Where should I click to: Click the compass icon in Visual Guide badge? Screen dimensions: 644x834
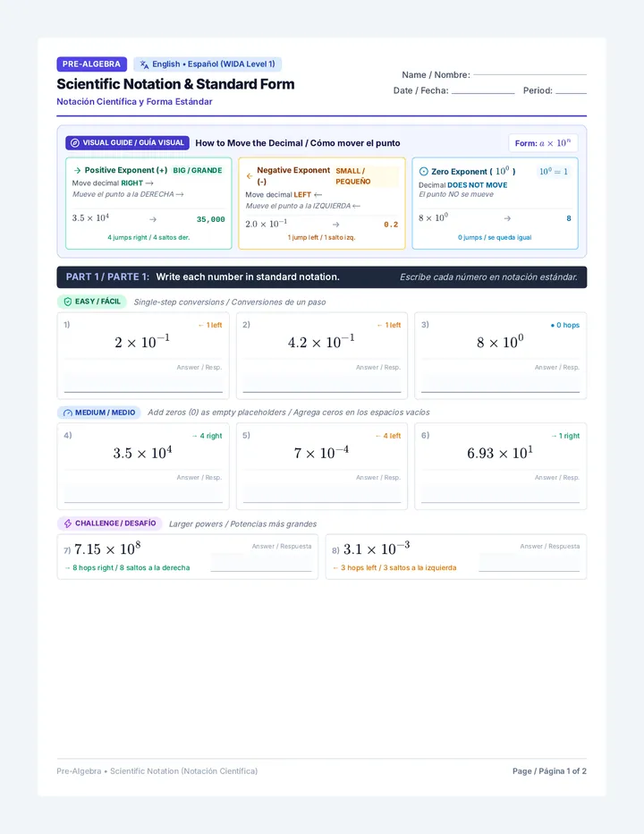[x=75, y=143]
